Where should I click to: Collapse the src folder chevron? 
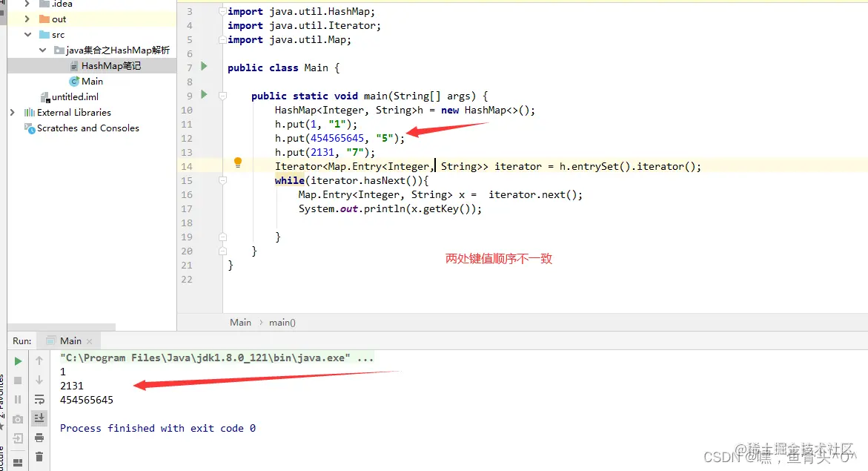pos(27,34)
